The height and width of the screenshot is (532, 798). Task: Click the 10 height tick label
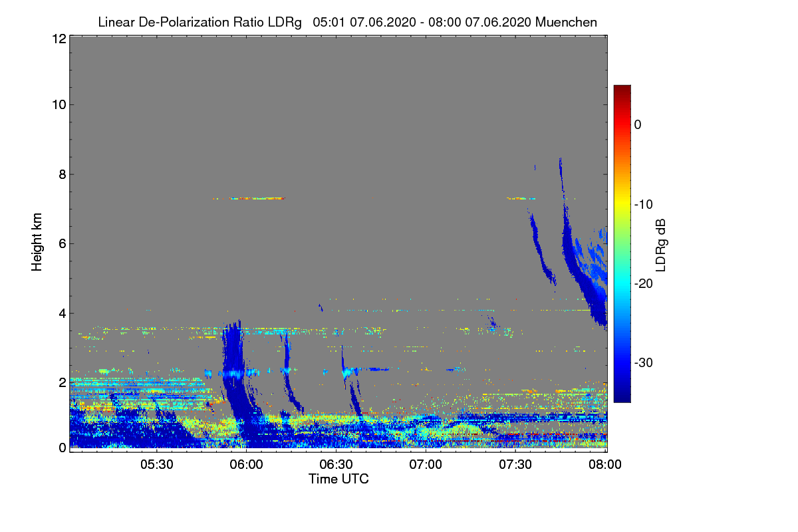point(59,104)
